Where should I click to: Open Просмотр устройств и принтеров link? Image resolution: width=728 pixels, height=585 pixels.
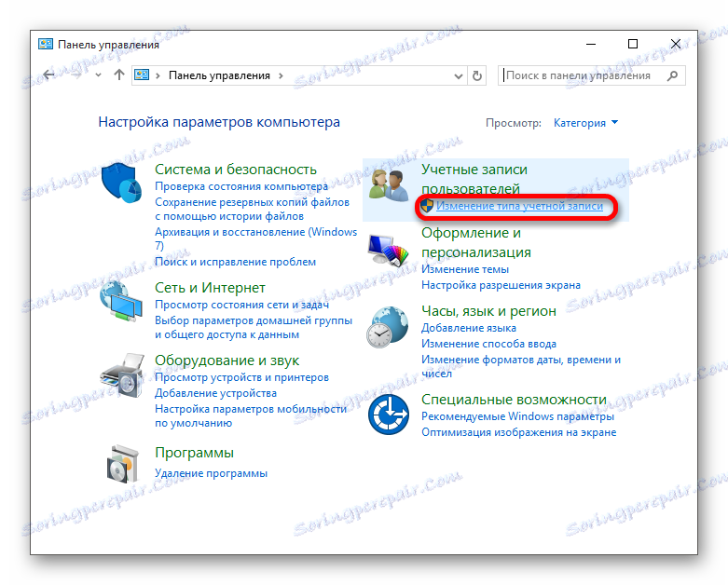pyautogui.click(x=241, y=377)
